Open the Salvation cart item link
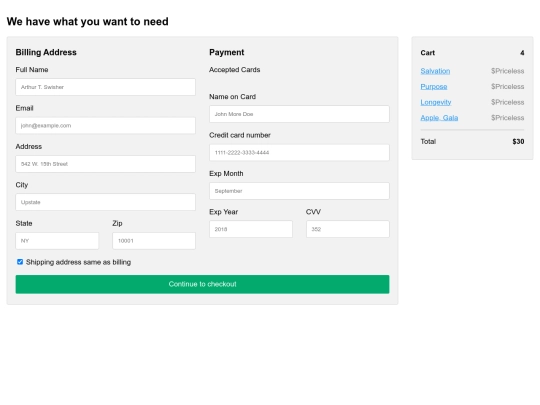540x405 pixels. click(x=435, y=71)
